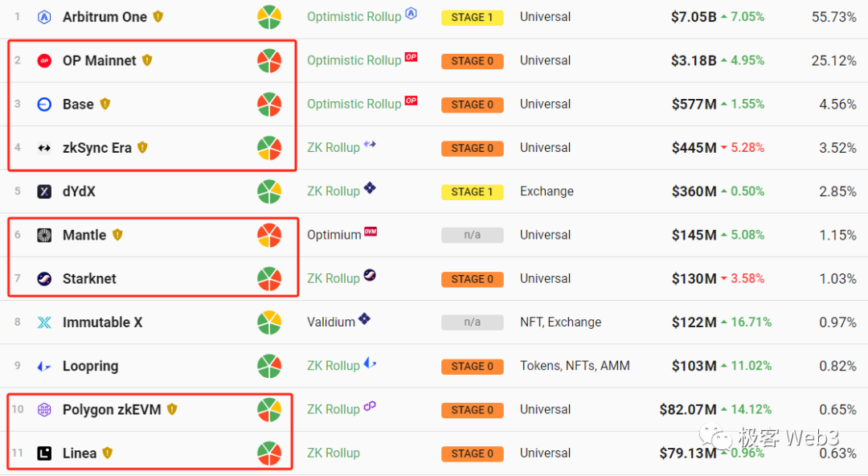Click the n/a stage badge for Immutable X
This screenshot has height=476, width=868.
[x=473, y=322]
